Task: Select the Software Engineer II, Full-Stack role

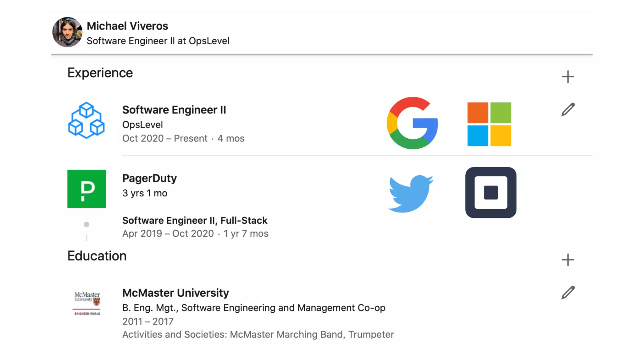Action: [x=195, y=220]
